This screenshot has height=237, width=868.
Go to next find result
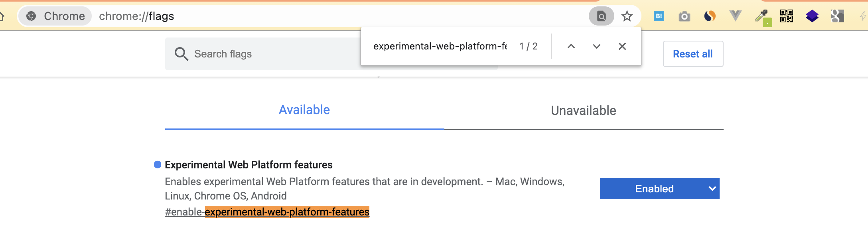click(x=597, y=46)
